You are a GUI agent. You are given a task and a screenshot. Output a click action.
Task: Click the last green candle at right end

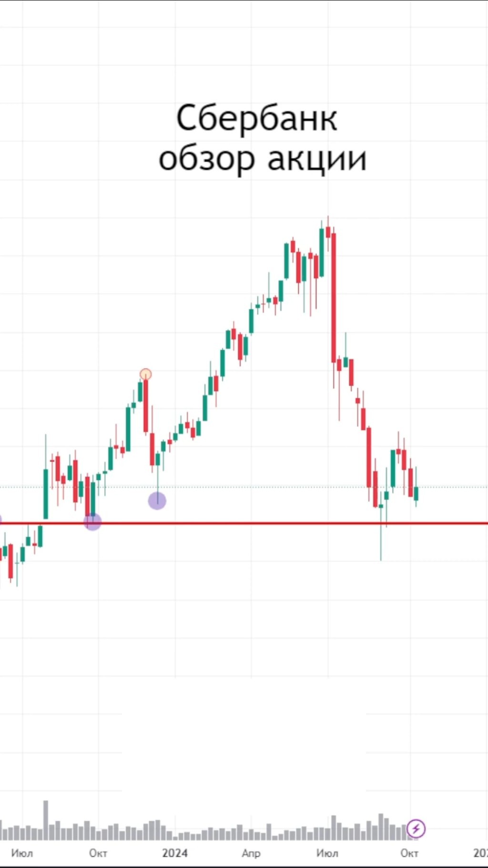416,494
